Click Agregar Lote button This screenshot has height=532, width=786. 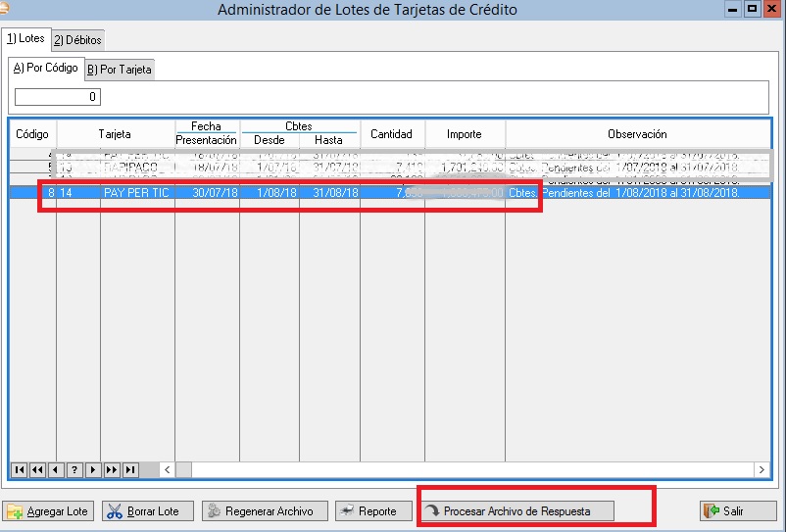pyautogui.click(x=47, y=511)
